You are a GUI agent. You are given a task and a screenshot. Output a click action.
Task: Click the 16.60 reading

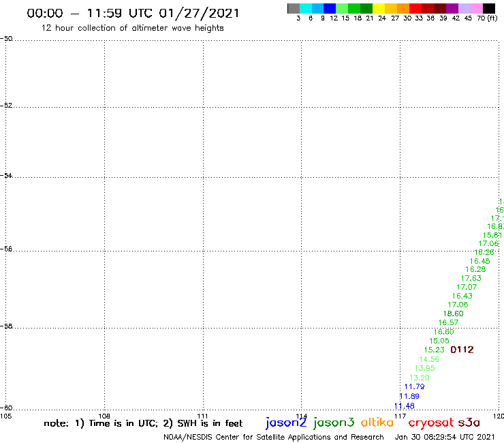click(444, 332)
